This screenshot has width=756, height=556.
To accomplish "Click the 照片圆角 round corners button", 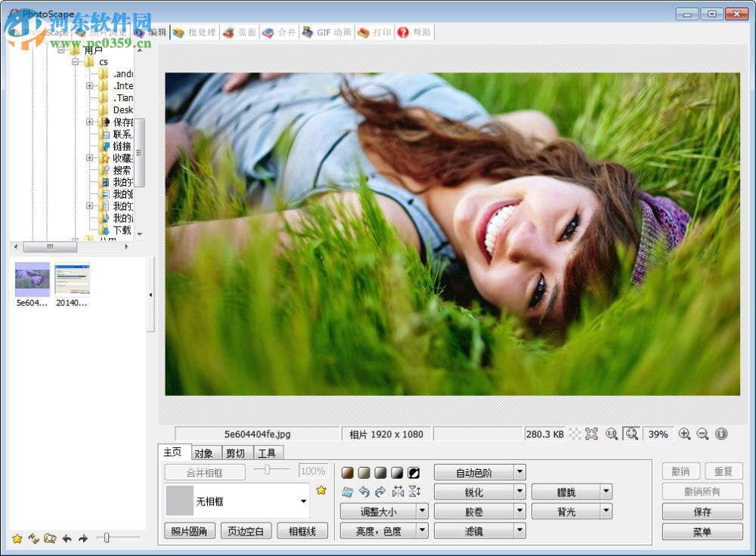I will [189, 530].
